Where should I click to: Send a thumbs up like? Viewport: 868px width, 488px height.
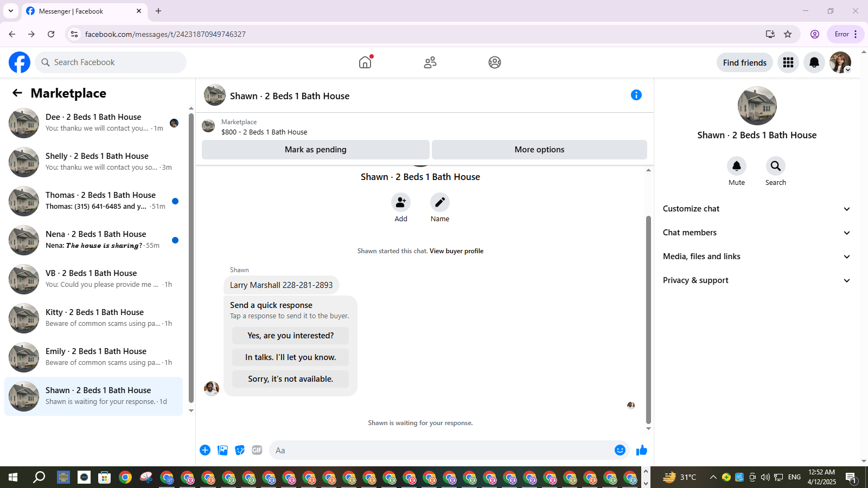[x=642, y=450]
